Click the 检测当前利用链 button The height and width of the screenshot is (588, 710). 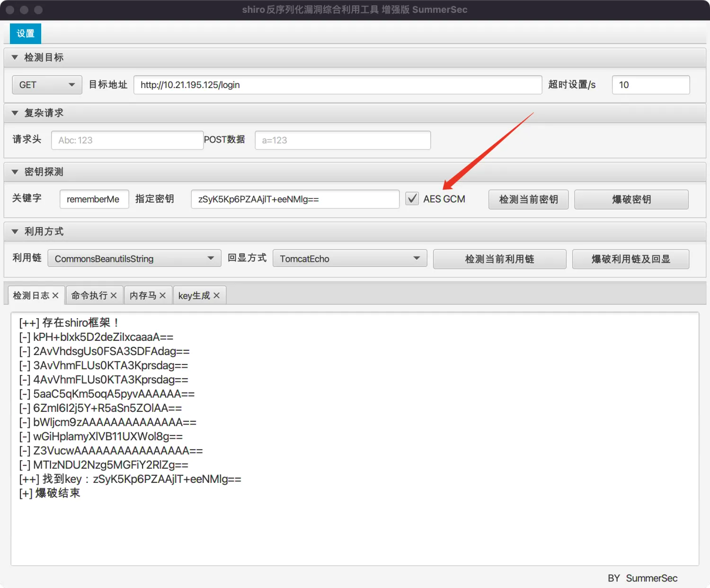click(x=499, y=259)
